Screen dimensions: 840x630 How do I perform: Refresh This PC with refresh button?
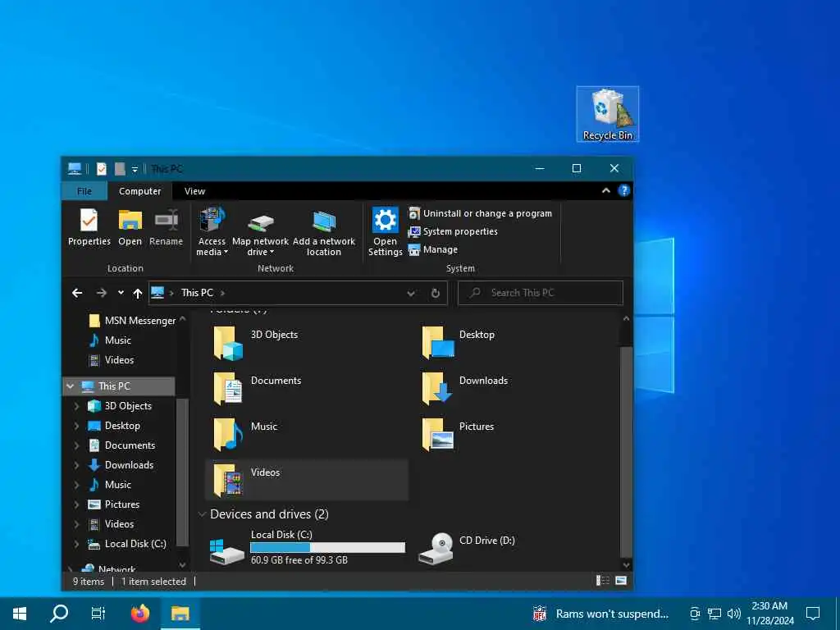coord(436,293)
